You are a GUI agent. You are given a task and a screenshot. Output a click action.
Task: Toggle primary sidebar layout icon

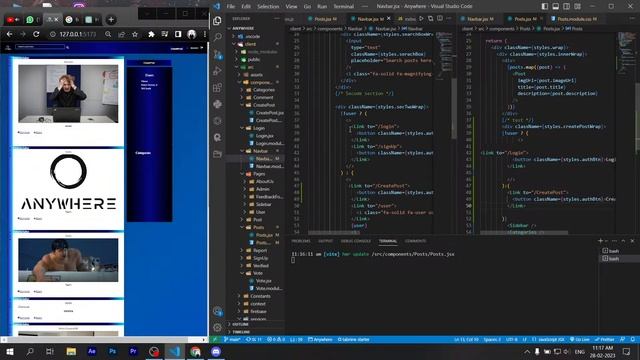(x=545, y=6)
